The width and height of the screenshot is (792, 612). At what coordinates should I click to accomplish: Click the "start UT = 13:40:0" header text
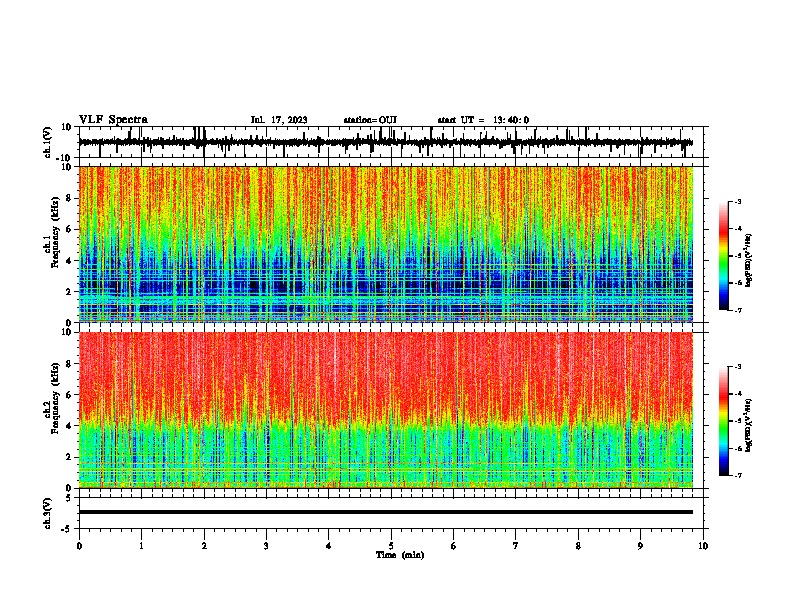click(483, 120)
